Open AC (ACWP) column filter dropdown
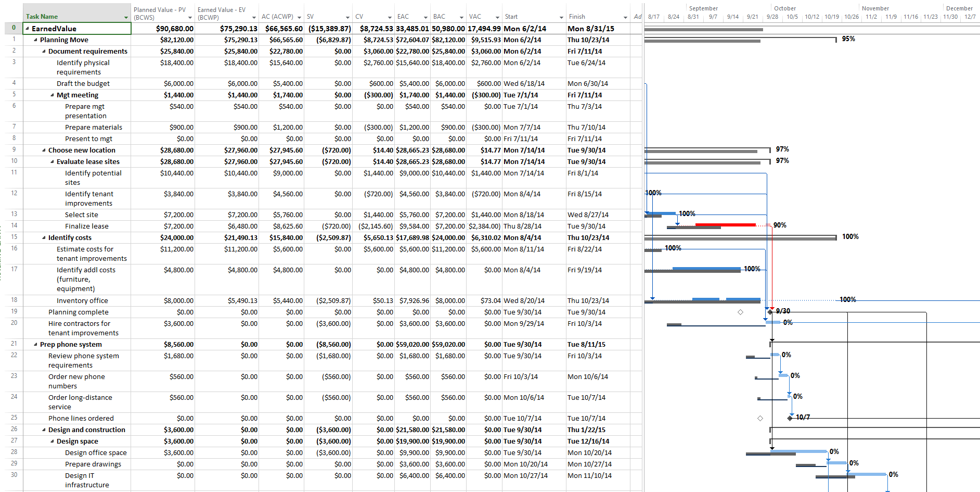 [299, 18]
